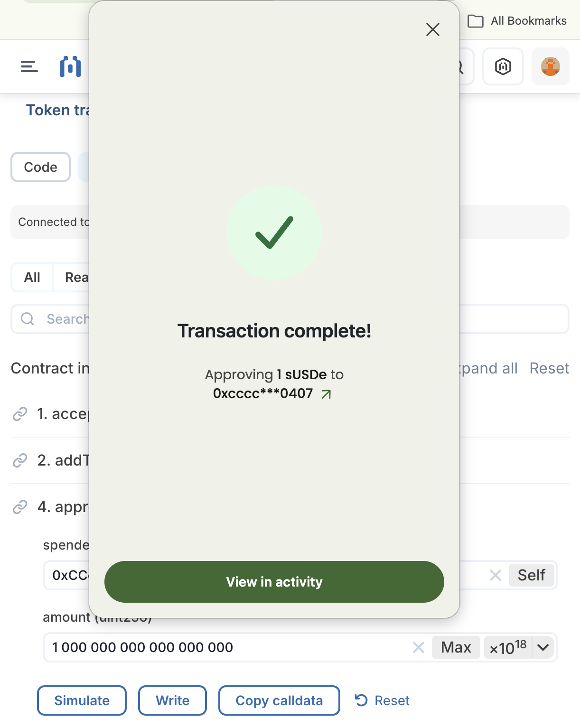Copy link icon for method 1
The image size is (580, 728).
pos(20,414)
